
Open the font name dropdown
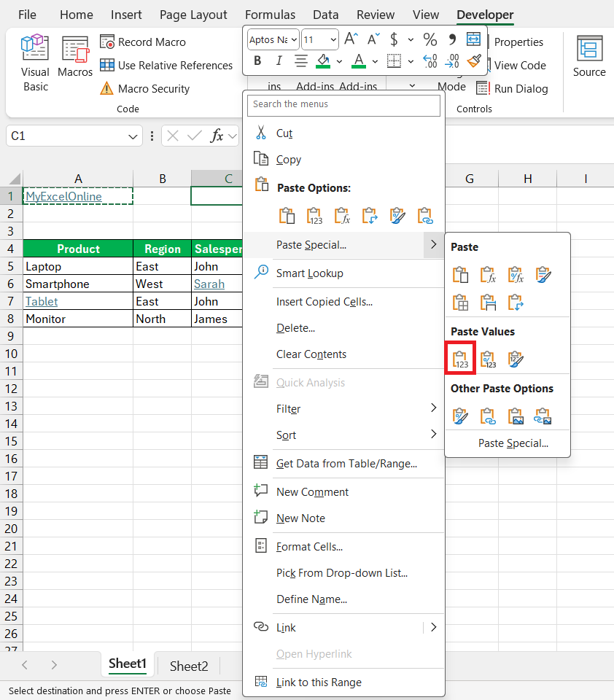(295, 39)
